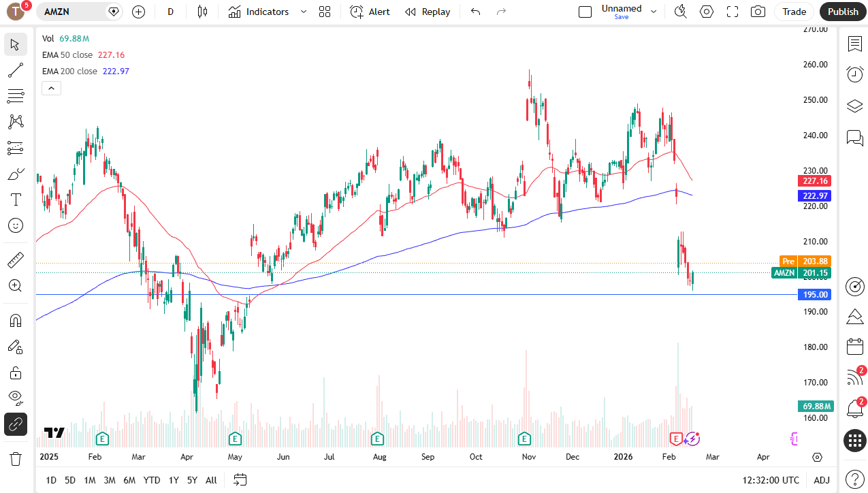Publish the chart idea

843,12
